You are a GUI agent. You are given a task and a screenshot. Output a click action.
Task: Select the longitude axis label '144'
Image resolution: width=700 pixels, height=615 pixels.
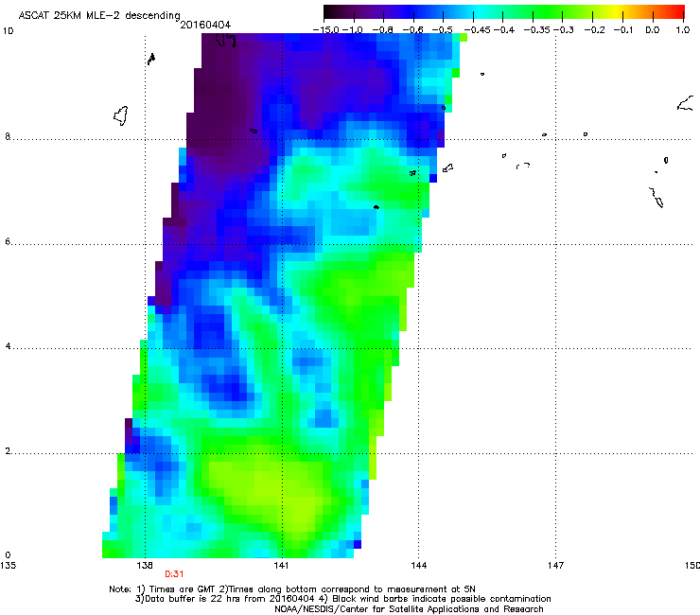tap(418, 566)
